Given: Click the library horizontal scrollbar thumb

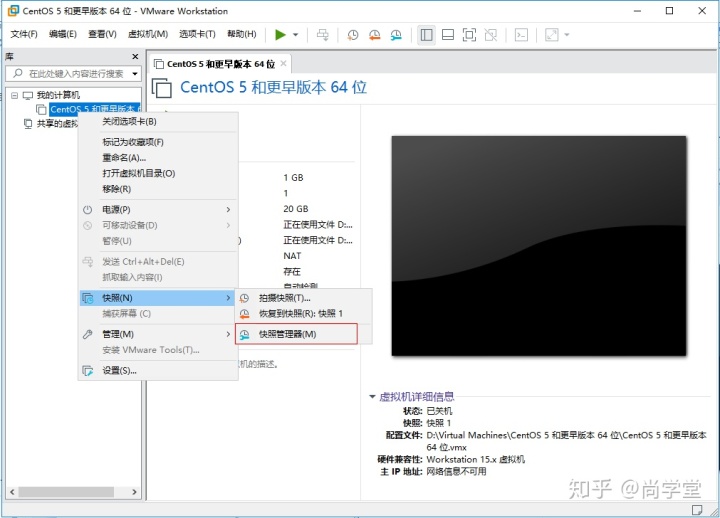Looking at the screenshot, I should 66,492.
